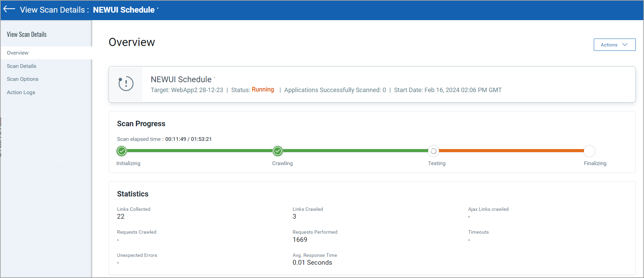Click the Crawling step label
Viewport: 644px width, 278px height.
[x=282, y=163]
